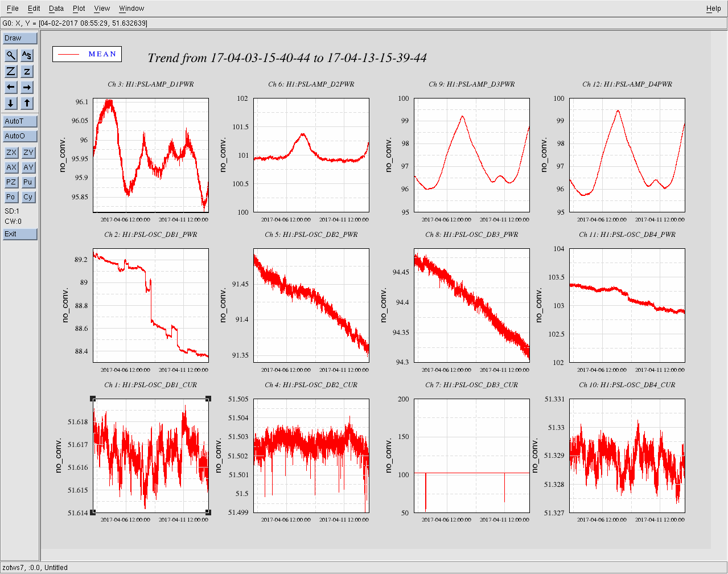
Task: Click the Draw button
Action: (20, 38)
